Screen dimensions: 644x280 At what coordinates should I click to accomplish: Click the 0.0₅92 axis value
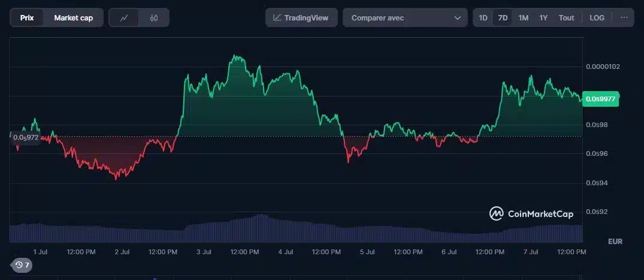click(x=597, y=212)
